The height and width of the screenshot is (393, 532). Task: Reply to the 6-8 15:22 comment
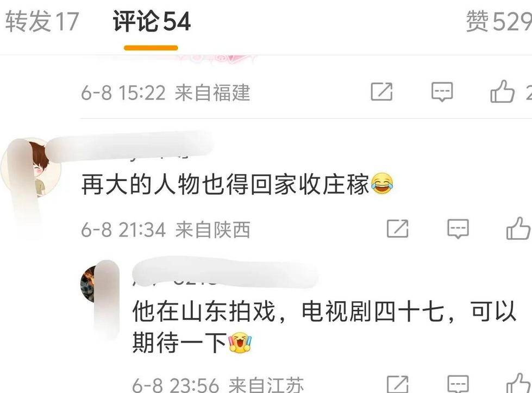click(442, 92)
